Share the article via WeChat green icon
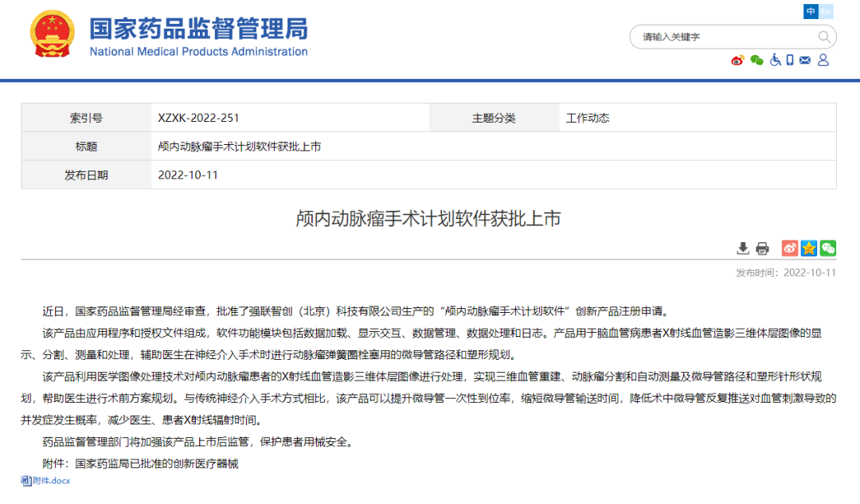This screenshot has height=504, width=860. click(x=827, y=248)
